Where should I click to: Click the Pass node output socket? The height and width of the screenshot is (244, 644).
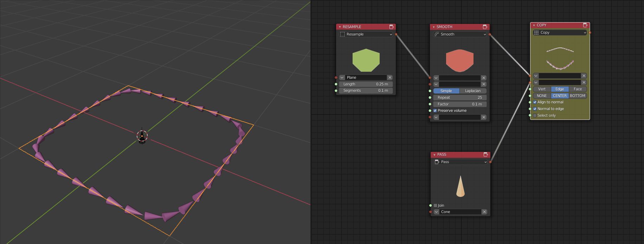pos(490,162)
